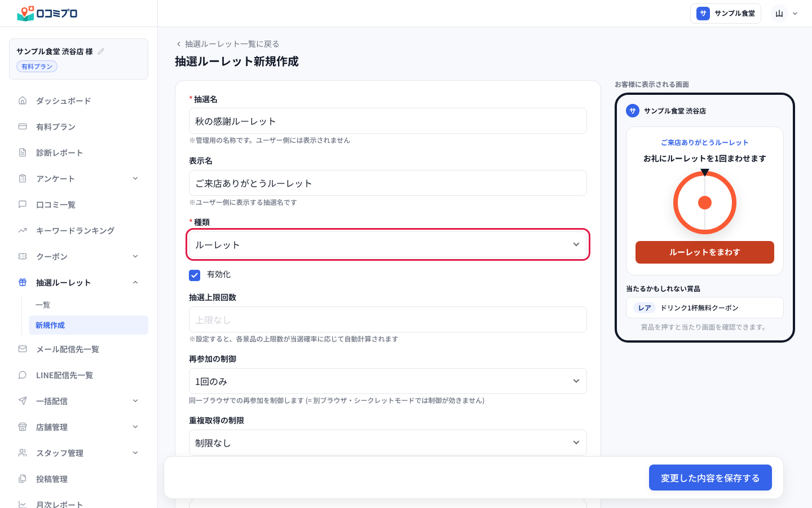Click the 一括配信 paper plane icon
This screenshot has height=508, width=812.
(x=23, y=401)
